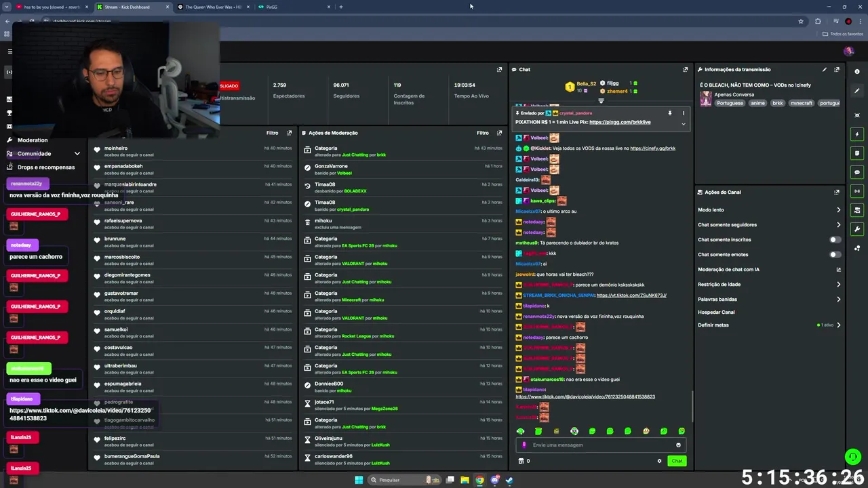Switch to The Queen Who Ever Was tab
The width and height of the screenshot is (868, 488).
pyautogui.click(x=212, y=7)
